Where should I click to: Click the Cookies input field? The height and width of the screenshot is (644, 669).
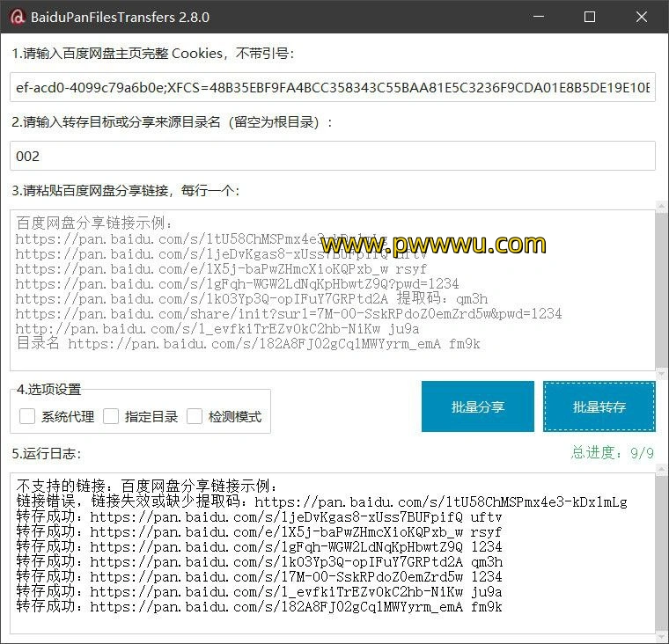[333, 87]
